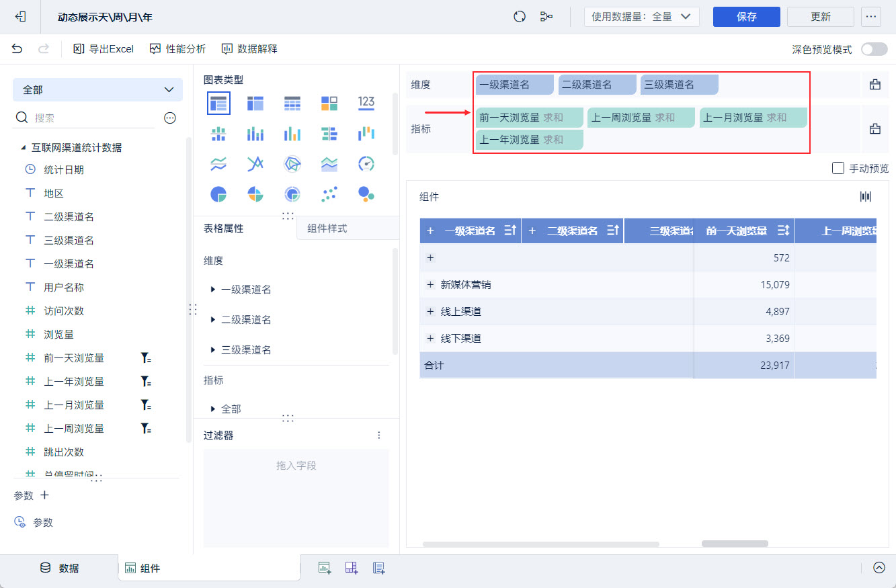The image size is (896, 588).
Task: Click the add parameter plus icon
Action: (x=45, y=495)
